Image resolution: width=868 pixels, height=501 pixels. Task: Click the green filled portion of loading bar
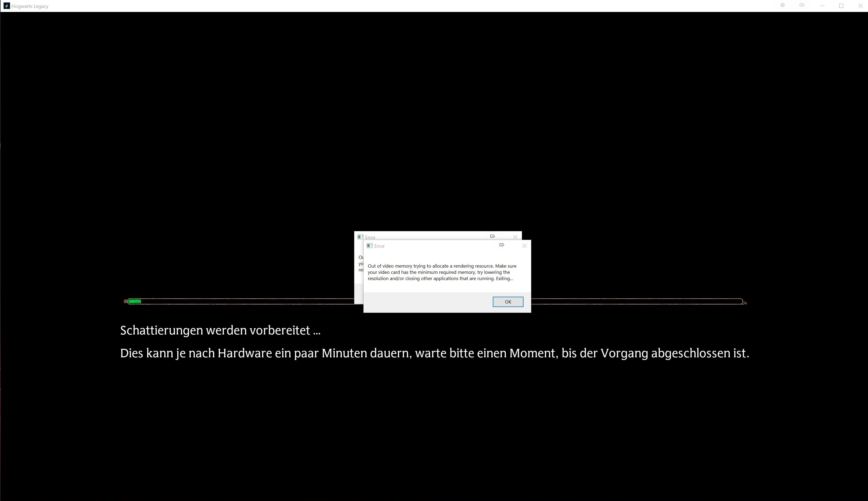pos(134,301)
